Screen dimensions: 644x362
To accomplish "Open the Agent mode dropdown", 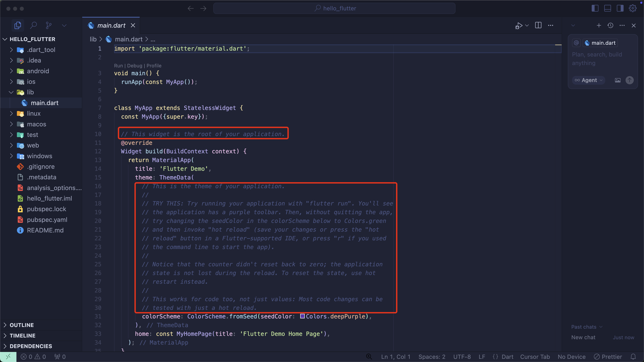I will point(589,80).
